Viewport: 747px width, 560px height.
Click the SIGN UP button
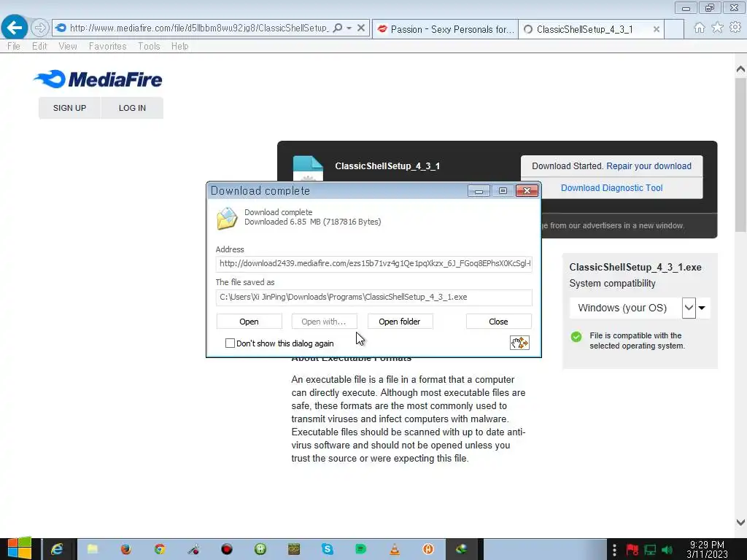coord(69,108)
